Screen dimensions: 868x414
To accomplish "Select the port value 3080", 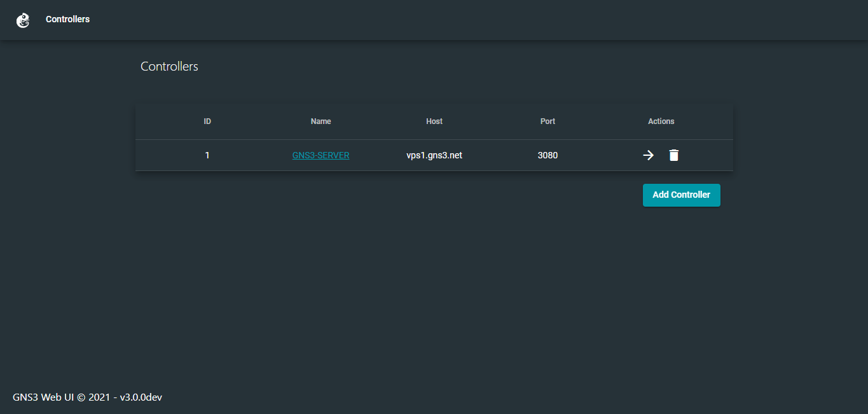I will (548, 155).
